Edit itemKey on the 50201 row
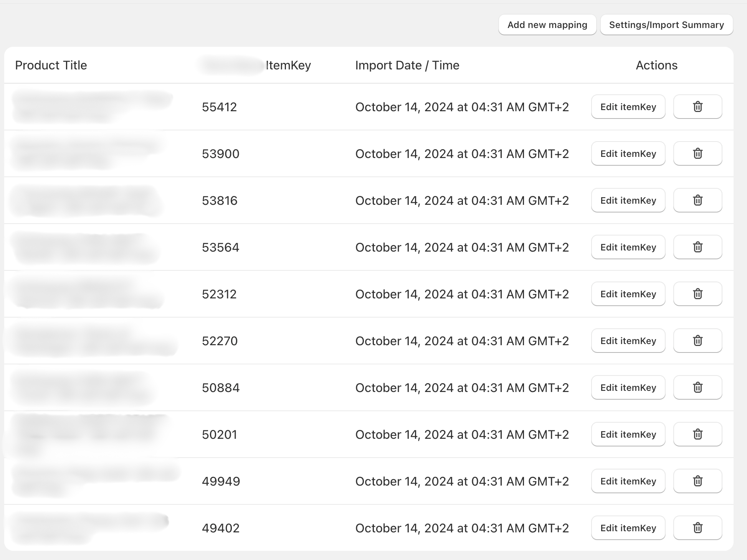Viewport: 747px width, 560px height. pos(628,434)
